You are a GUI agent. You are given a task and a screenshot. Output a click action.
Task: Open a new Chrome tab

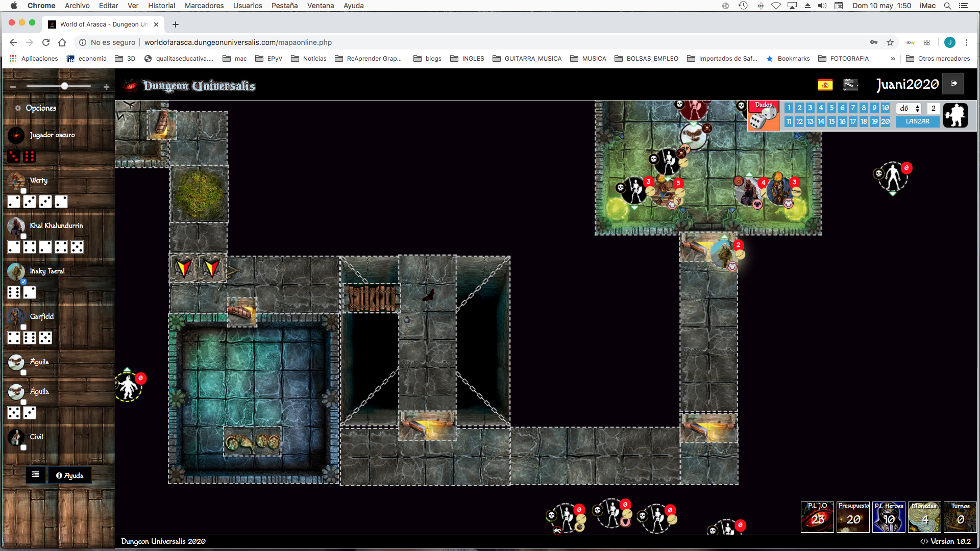point(175,24)
